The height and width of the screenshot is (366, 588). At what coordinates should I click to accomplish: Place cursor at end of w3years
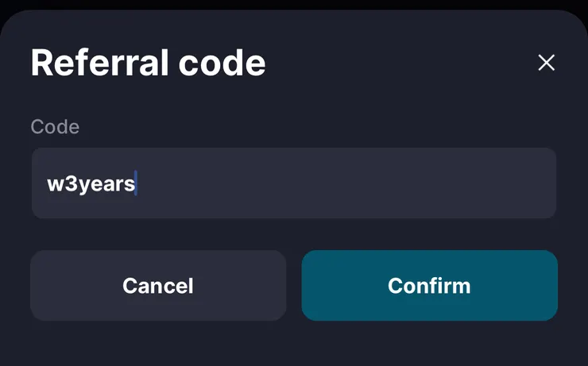(x=137, y=184)
